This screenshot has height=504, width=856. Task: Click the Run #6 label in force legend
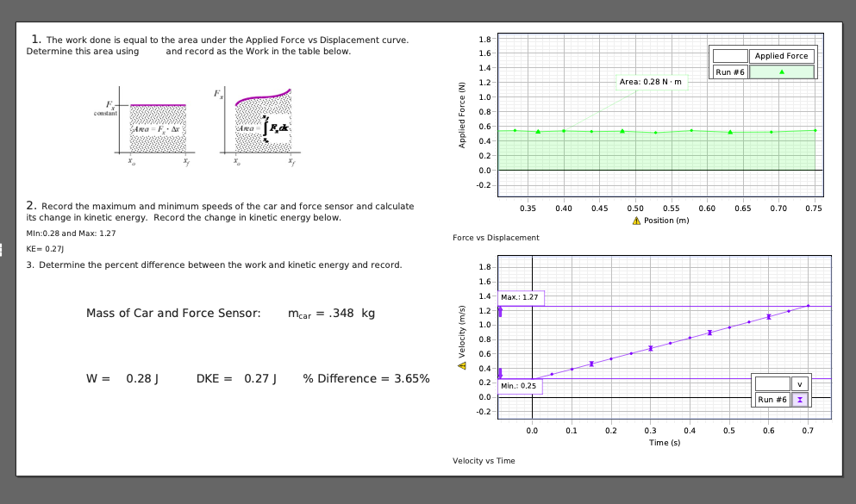(x=730, y=72)
